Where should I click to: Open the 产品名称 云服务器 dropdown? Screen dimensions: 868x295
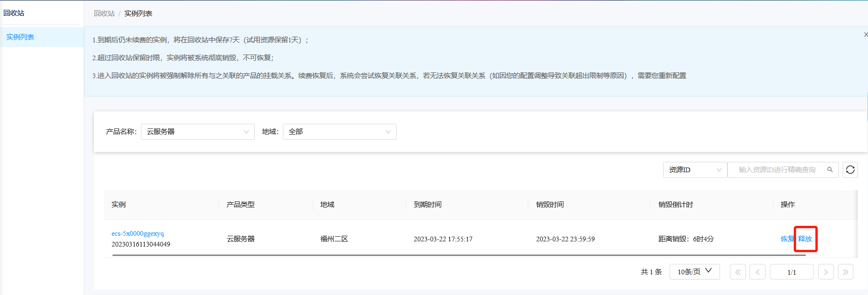click(198, 132)
